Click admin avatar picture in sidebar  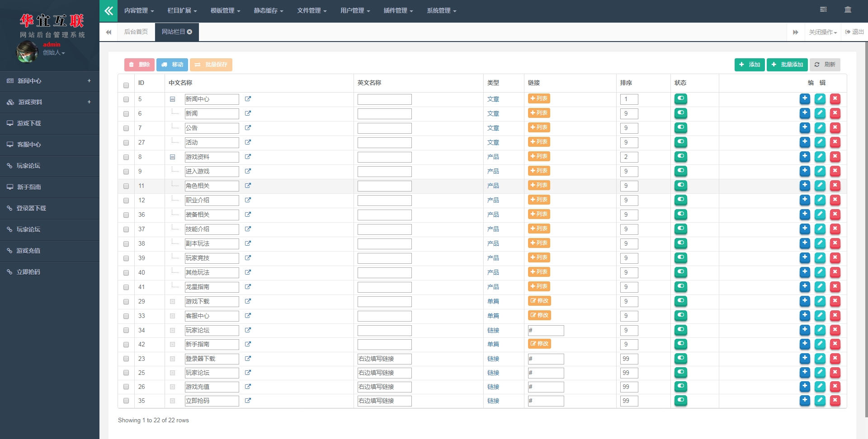[27, 51]
